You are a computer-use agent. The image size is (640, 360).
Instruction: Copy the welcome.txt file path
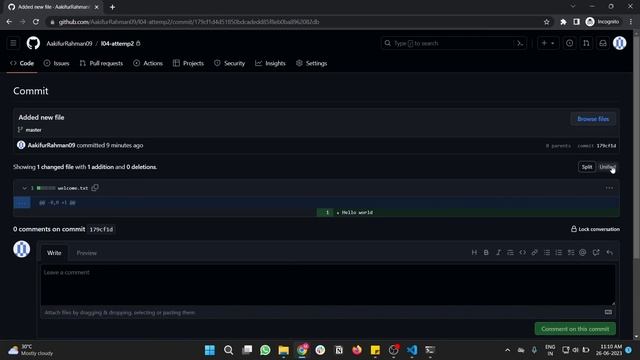pos(95,188)
